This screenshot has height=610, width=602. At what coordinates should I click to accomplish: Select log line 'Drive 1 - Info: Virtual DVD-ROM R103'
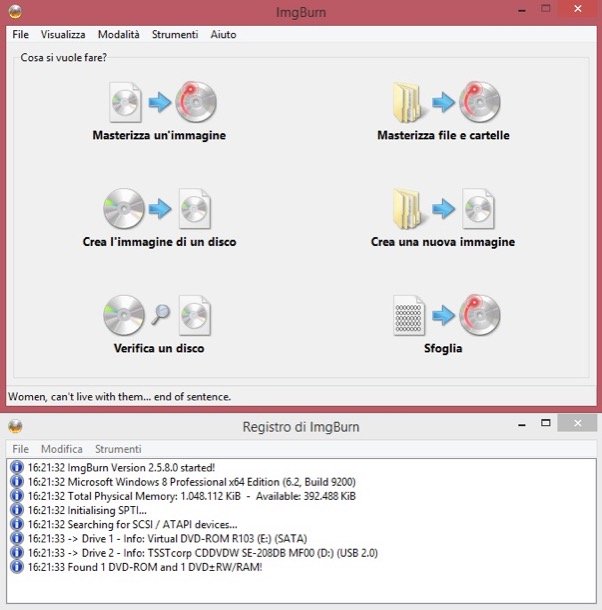point(168,539)
